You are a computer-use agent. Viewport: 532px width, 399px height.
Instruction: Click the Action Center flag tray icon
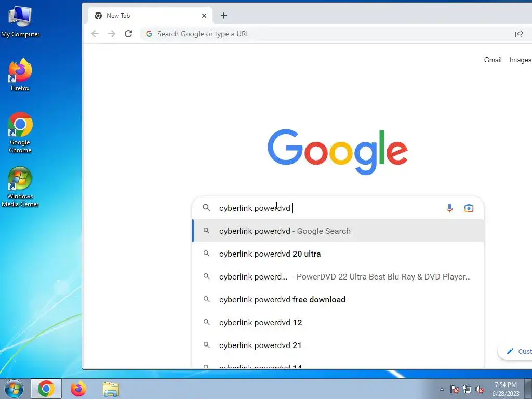pyautogui.click(x=455, y=389)
